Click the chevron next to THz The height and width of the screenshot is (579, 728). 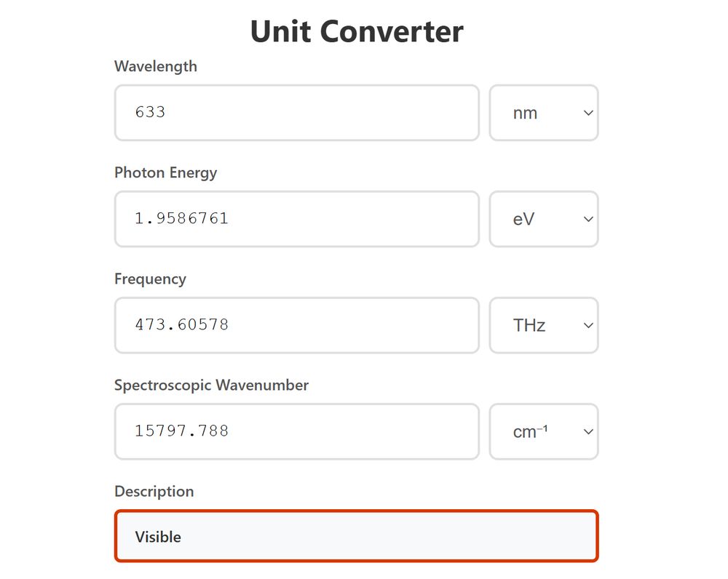587,325
